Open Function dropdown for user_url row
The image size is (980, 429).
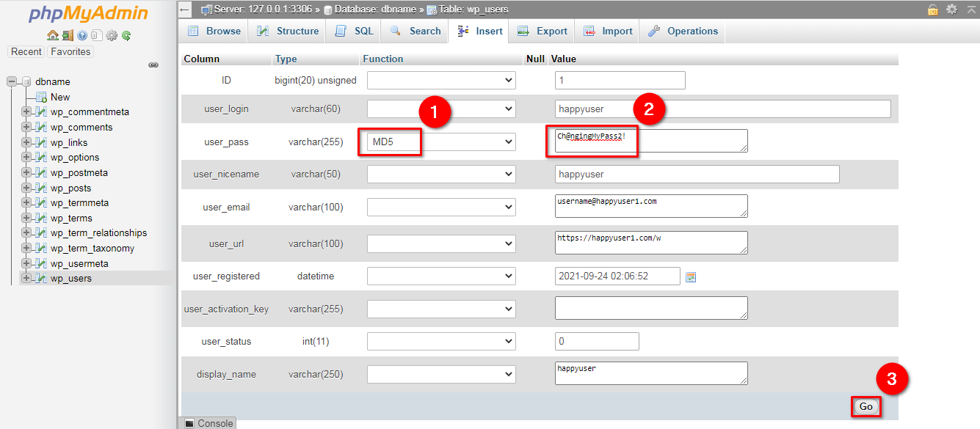[441, 243]
